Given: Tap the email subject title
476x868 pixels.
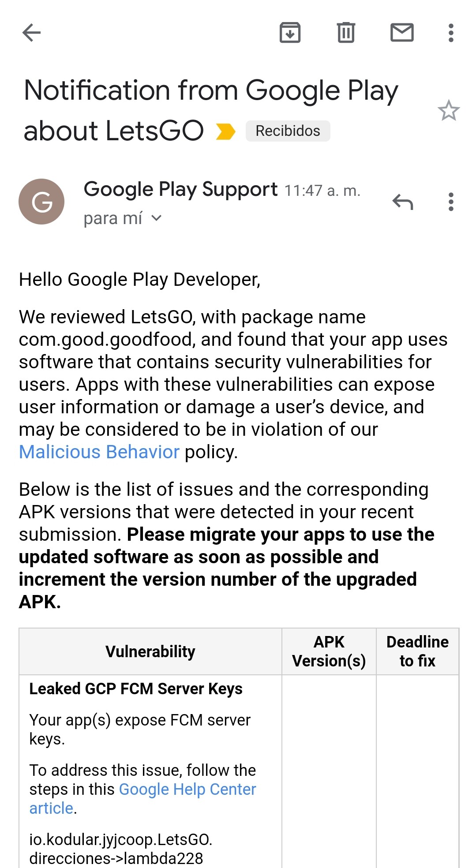Looking at the screenshot, I should click(x=211, y=90).
